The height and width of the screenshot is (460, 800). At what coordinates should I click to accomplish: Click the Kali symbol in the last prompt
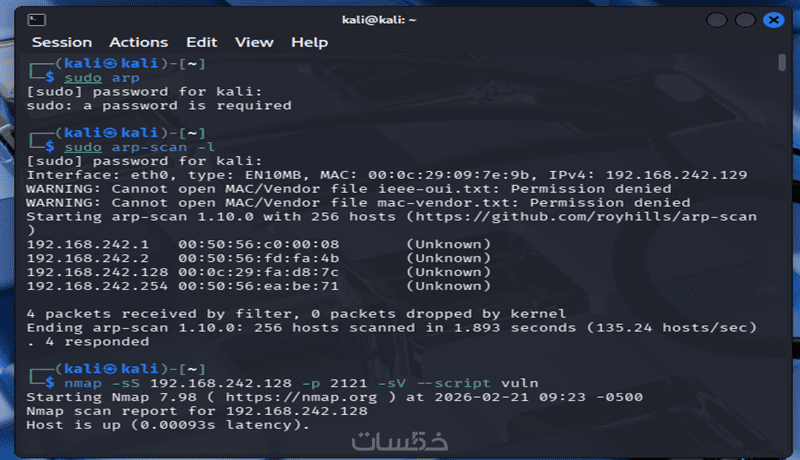coord(110,369)
